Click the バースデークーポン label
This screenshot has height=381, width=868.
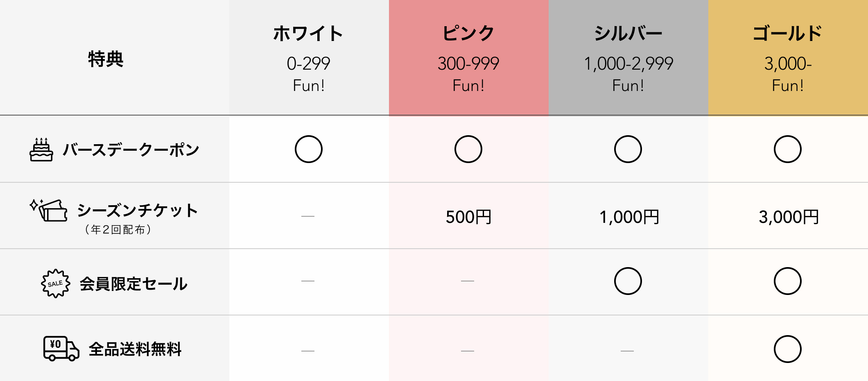click(131, 150)
